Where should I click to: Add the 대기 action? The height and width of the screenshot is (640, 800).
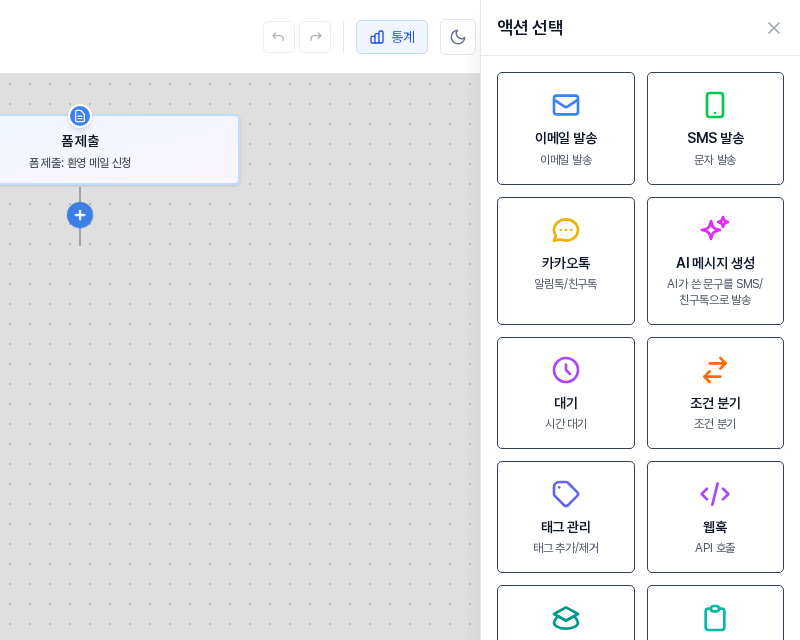566,393
